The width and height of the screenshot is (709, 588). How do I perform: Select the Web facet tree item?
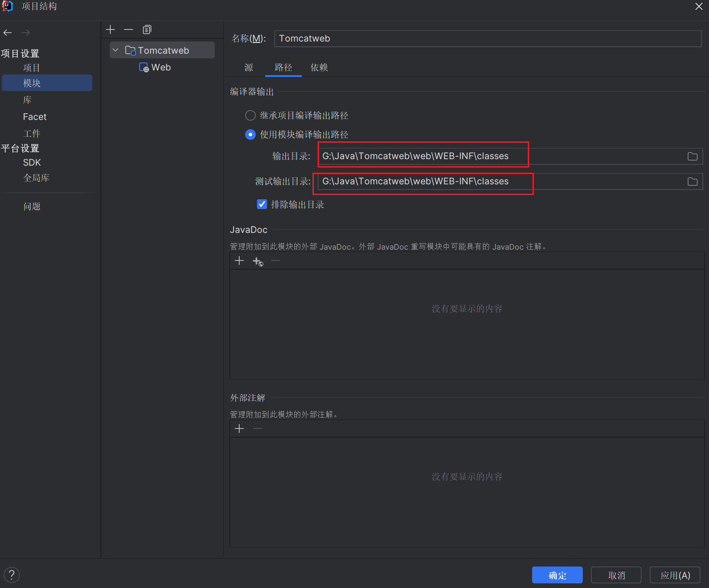click(161, 68)
